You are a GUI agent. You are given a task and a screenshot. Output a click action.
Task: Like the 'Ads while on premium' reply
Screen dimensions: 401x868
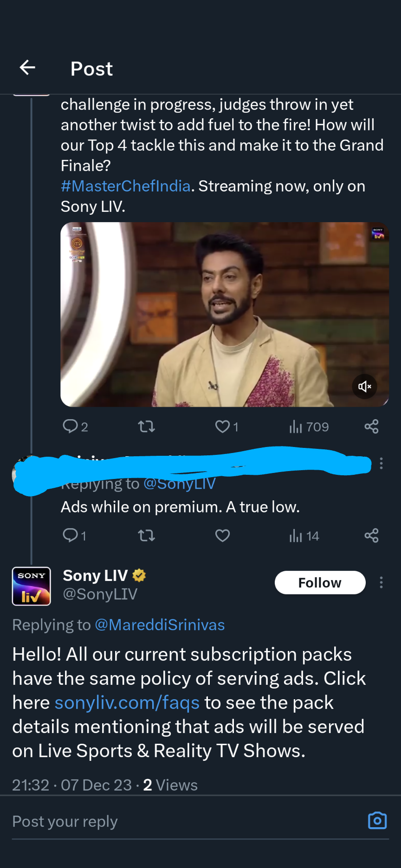point(222,536)
